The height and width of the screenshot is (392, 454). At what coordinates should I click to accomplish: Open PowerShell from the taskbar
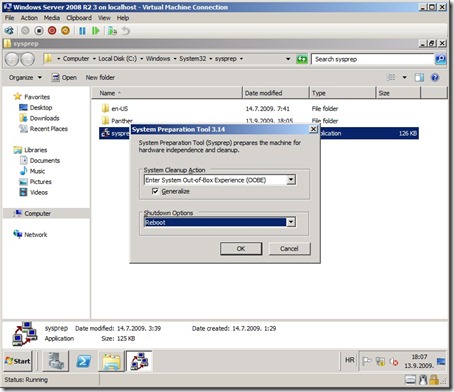(83, 361)
